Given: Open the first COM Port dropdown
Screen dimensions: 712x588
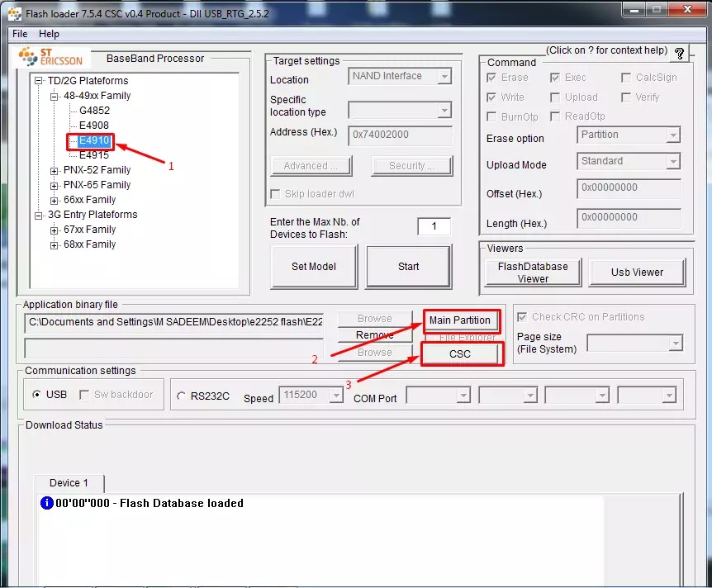Looking at the screenshot, I should (439, 395).
